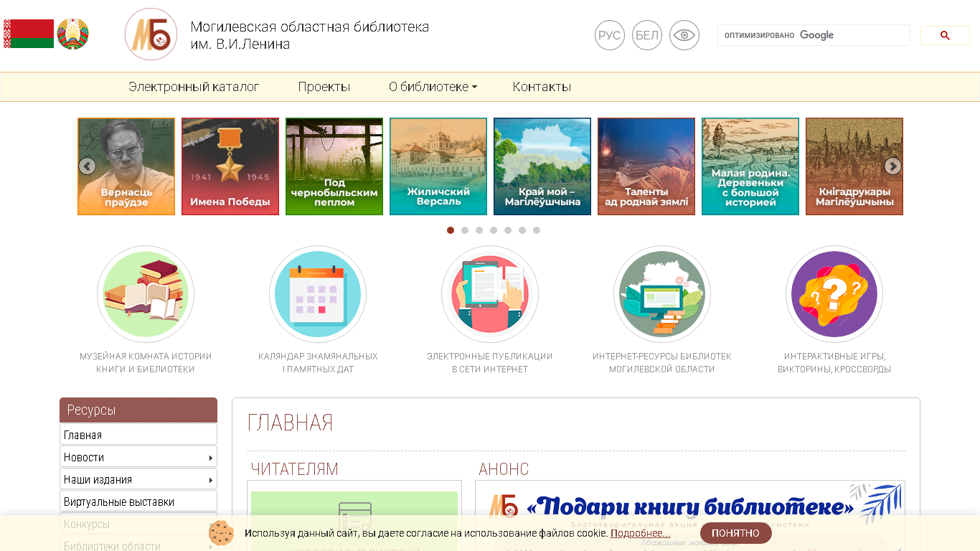Select Главная in the Ресурсы sidebar

pyautogui.click(x=138, y=435)
